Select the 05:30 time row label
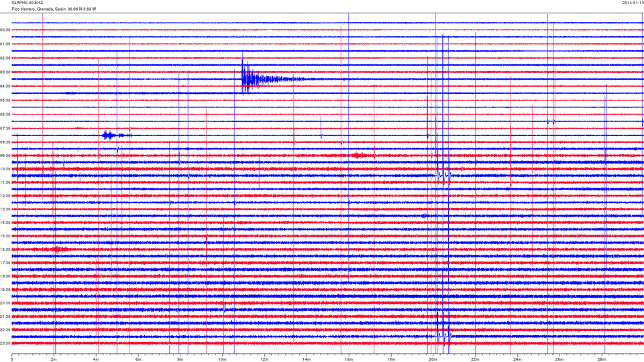This screenshot has height=362, width=644. 5,100
